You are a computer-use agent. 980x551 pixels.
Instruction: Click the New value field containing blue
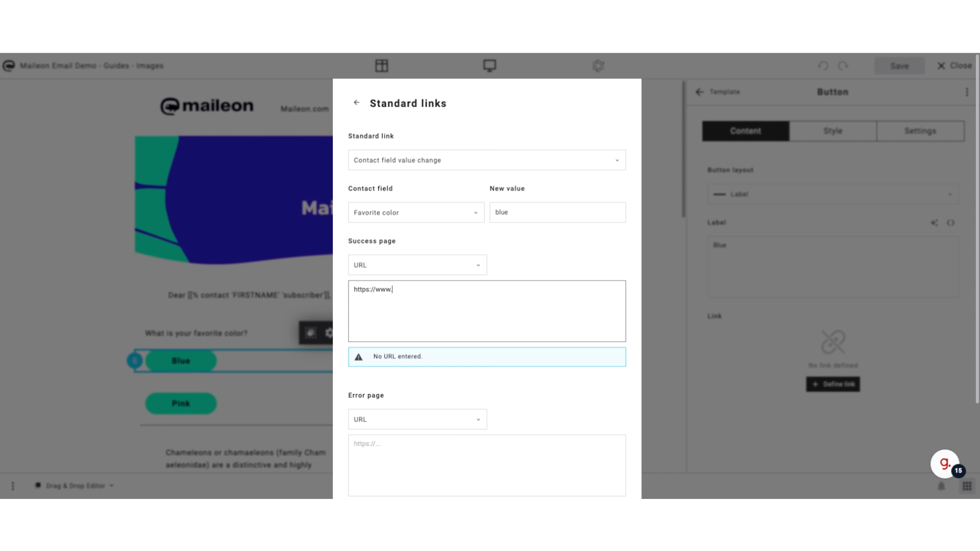click(557, 213)
